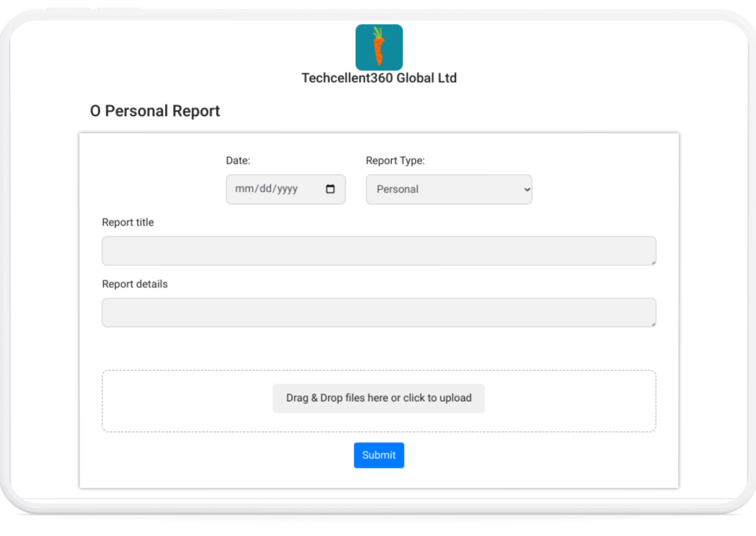
Task: Click the year segment of date field
Action: (287, 189)
